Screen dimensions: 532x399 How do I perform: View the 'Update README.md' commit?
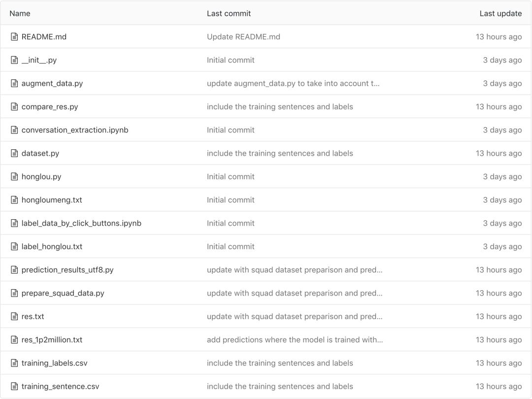(x=243, y=37)
